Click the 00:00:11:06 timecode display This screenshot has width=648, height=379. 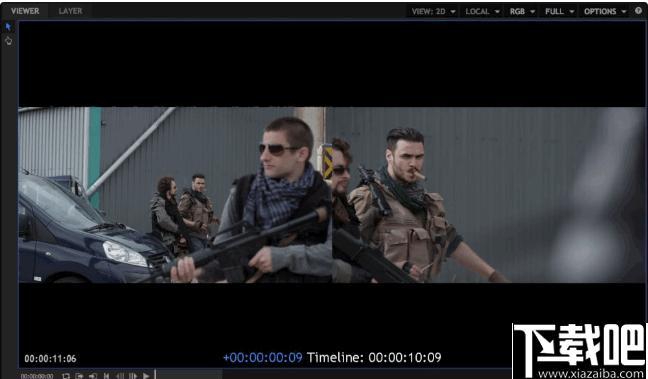pyautogui.click(x=50, y=359)
